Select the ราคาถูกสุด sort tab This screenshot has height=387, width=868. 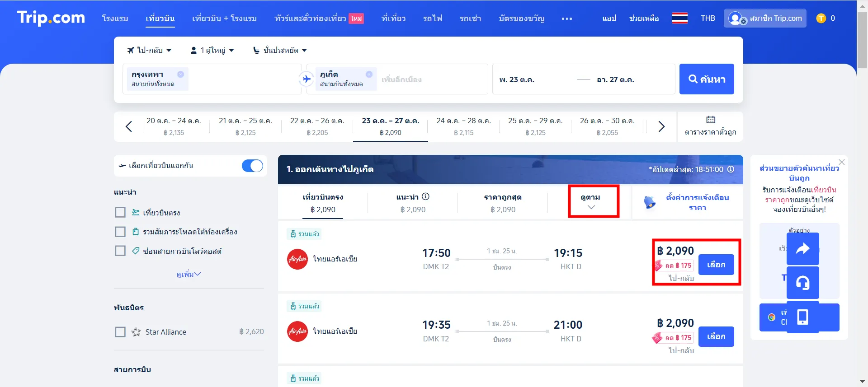click(x=503, y=203)
